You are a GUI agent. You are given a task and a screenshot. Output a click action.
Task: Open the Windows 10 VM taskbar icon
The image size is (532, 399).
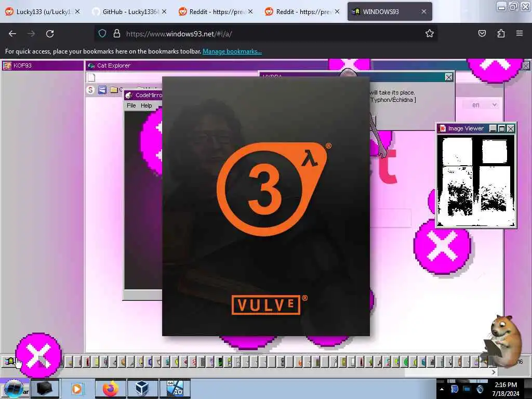point(175,389)
